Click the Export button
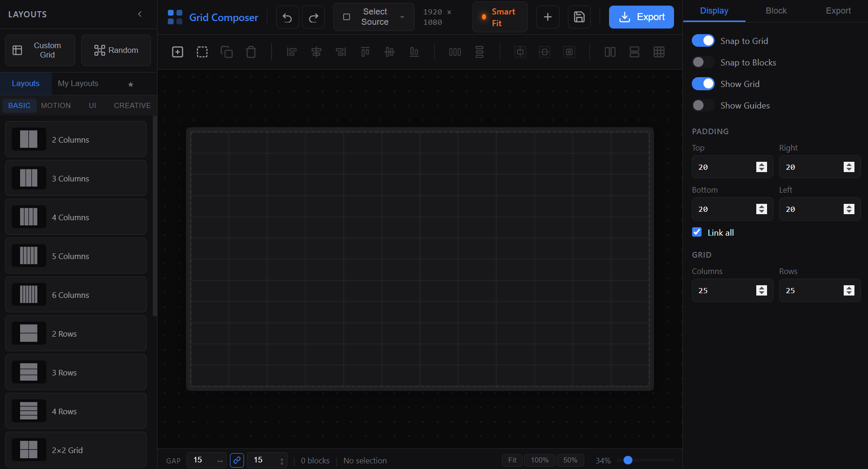 coord(641,17)
